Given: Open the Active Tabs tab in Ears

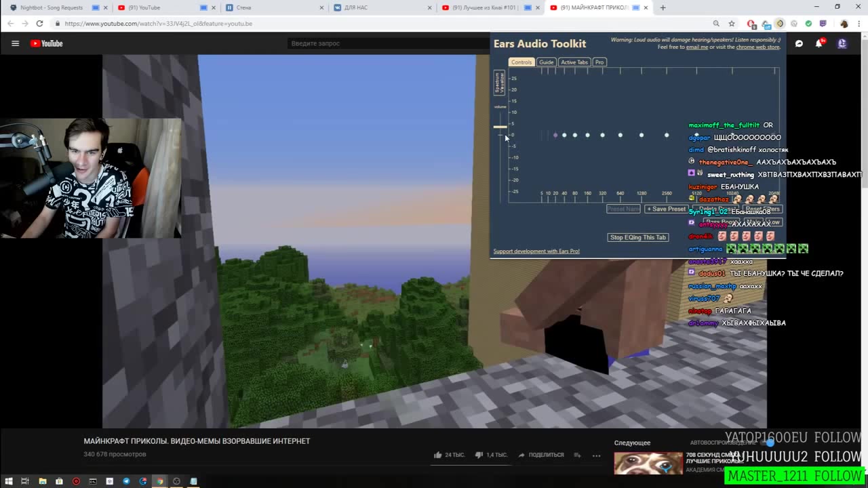Looking at the screenshot, I should 574,62.
